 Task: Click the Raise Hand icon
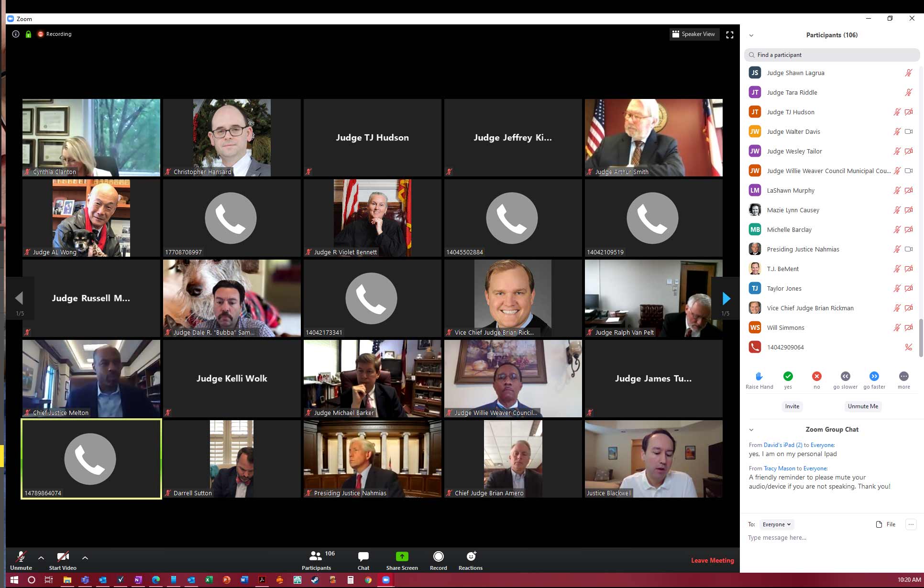759,376
